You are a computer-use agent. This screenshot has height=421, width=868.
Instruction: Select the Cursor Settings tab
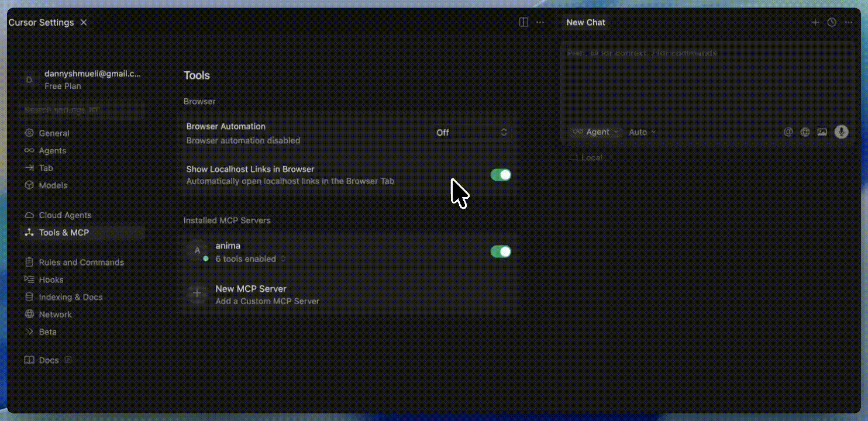click(41, 22)
